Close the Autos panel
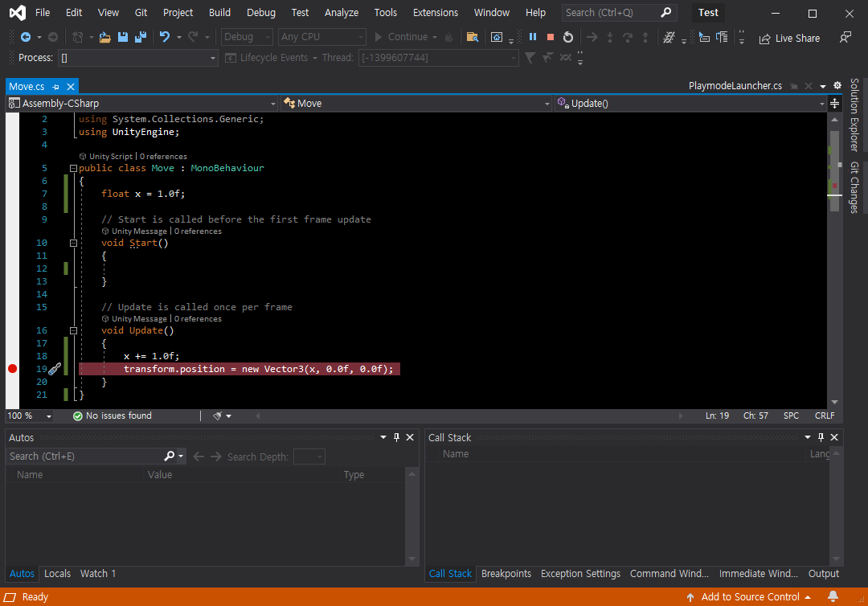 coord(410,438)
